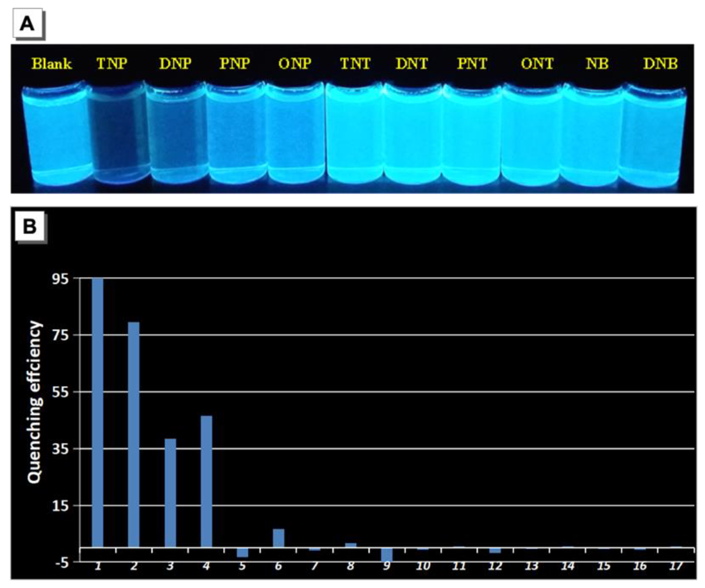The image size is (705, 588).
Task: Select the ONT labeled vial
Action: pyautogui.click(x=531, y=134)
